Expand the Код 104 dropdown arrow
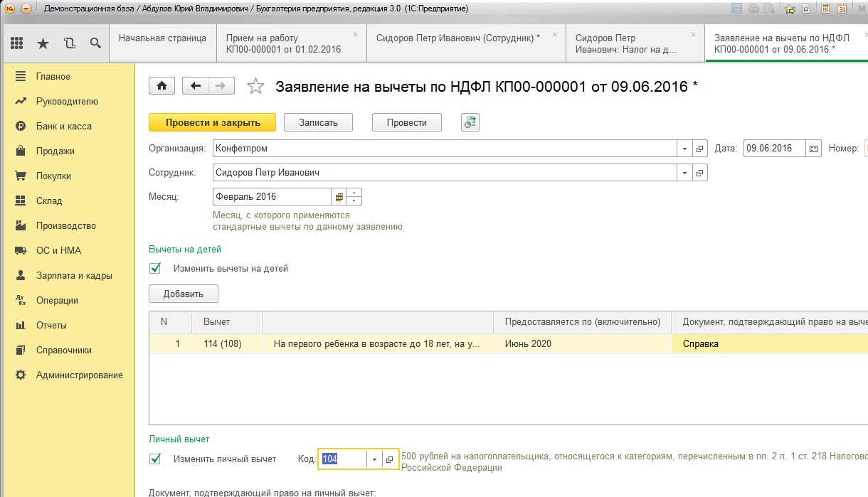This screenshot has height=497, width=868. point(375,459)
